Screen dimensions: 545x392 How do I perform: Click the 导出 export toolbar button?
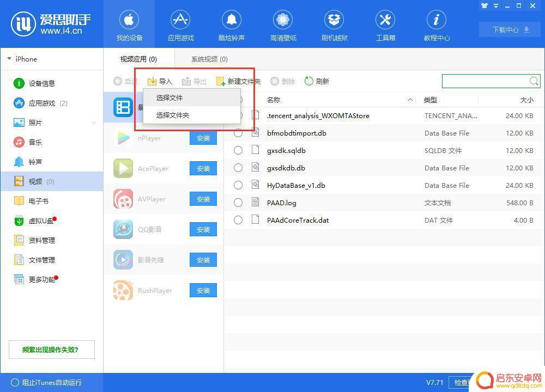(195, 81)
